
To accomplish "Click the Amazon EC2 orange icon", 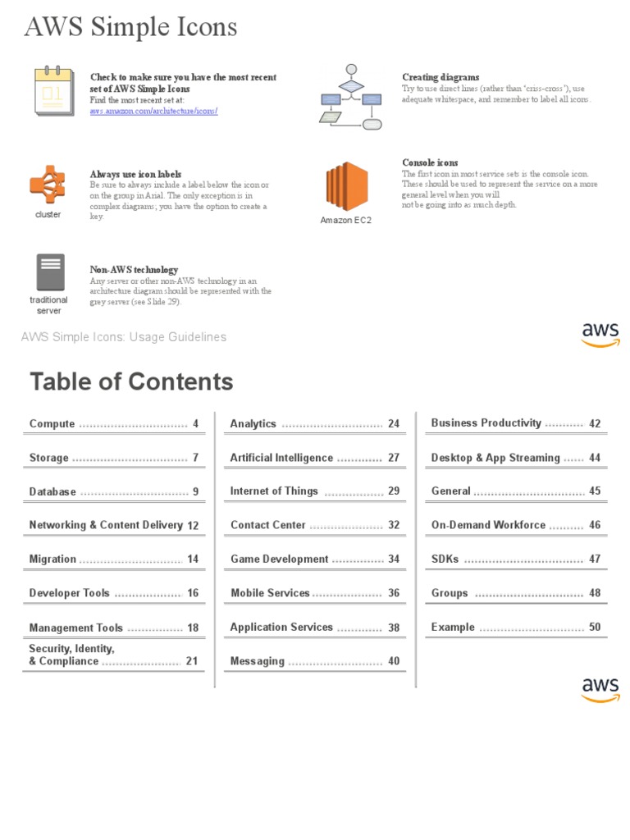I will pos(346,186).
